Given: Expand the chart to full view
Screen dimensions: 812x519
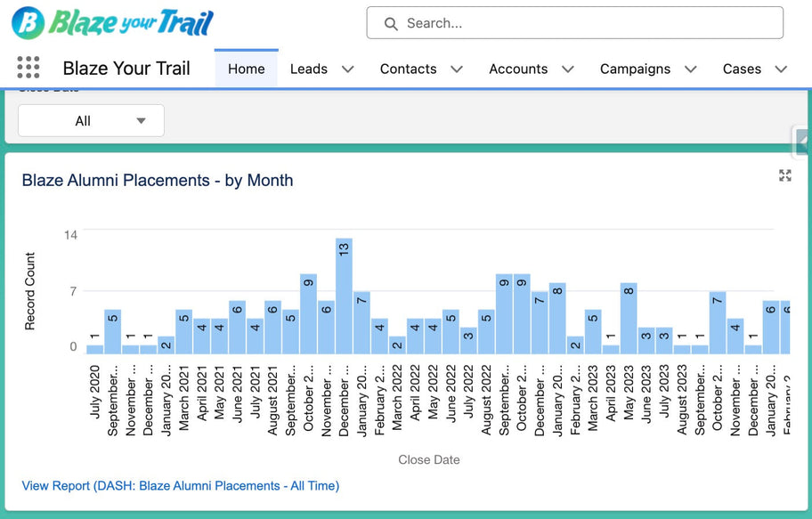Looking at the screenshot, I should (x=784, y=175).
